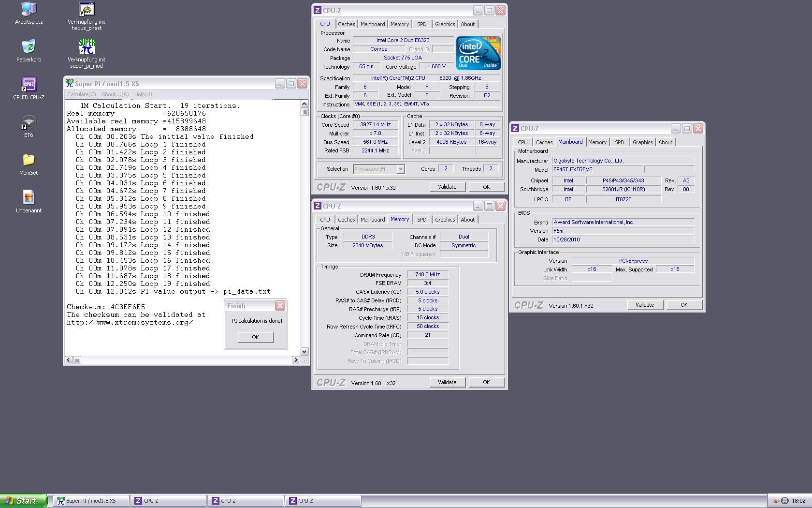The image size is (812, 508).
Task: Click the Z icon of CPU-Z Memory window
Action: [x=318, y=206]
